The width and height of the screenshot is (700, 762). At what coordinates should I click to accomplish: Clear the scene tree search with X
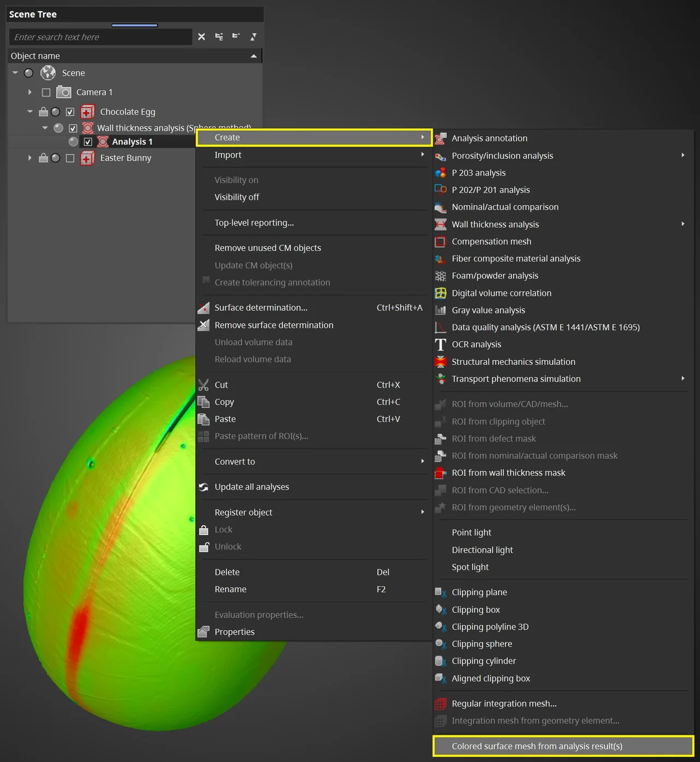[x=202, y=37]
